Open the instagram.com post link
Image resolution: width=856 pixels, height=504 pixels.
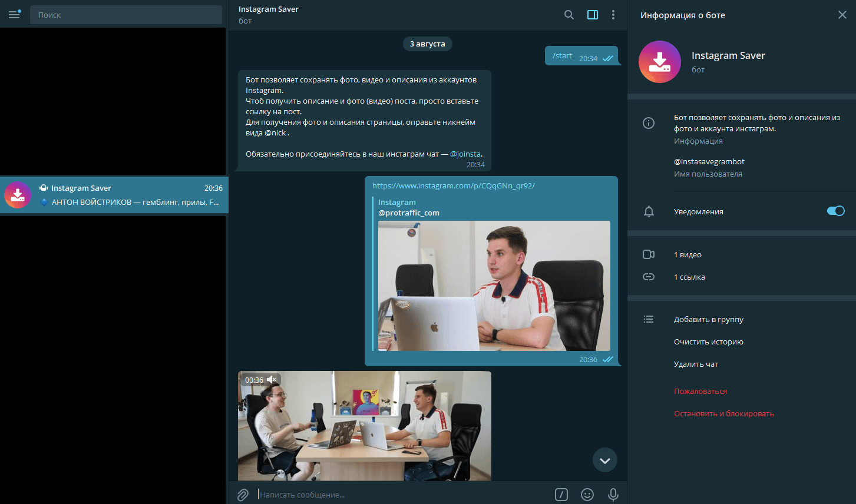pyautogui.click(x=454, y=186)
